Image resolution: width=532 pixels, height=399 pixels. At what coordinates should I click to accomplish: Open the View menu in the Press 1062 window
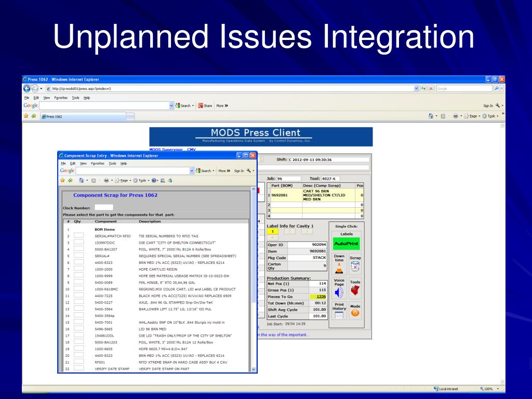coord(46,98)
